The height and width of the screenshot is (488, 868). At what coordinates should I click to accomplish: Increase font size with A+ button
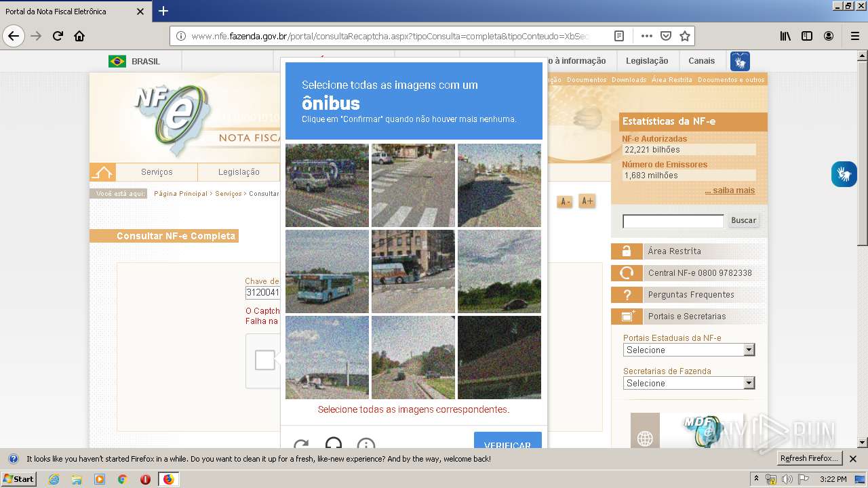[x=587, y=201]
